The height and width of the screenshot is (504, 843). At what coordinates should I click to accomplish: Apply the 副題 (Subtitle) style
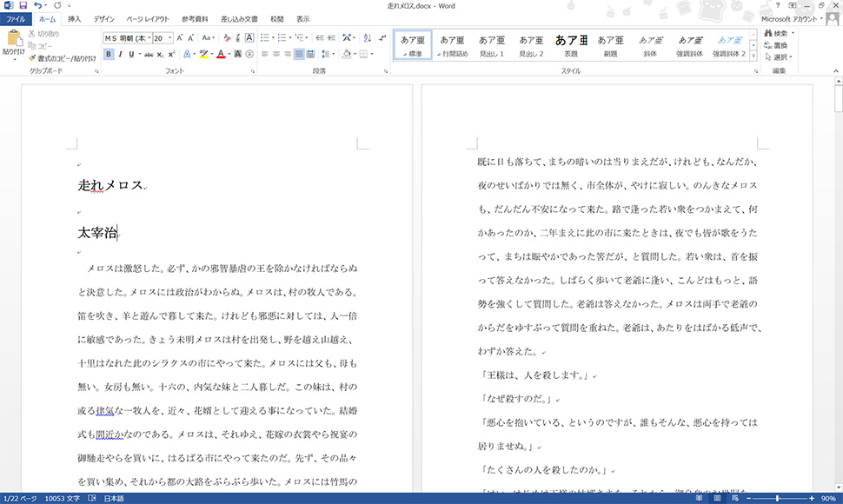611,46
